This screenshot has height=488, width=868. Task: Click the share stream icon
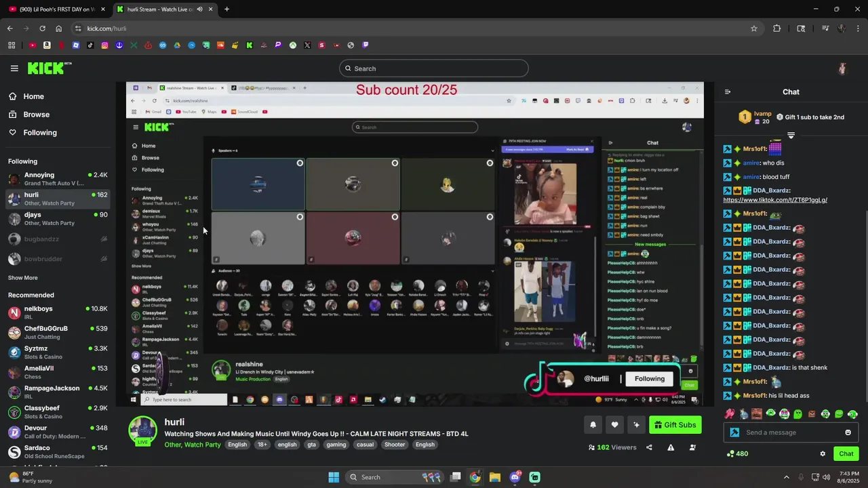tap(649, 447)
